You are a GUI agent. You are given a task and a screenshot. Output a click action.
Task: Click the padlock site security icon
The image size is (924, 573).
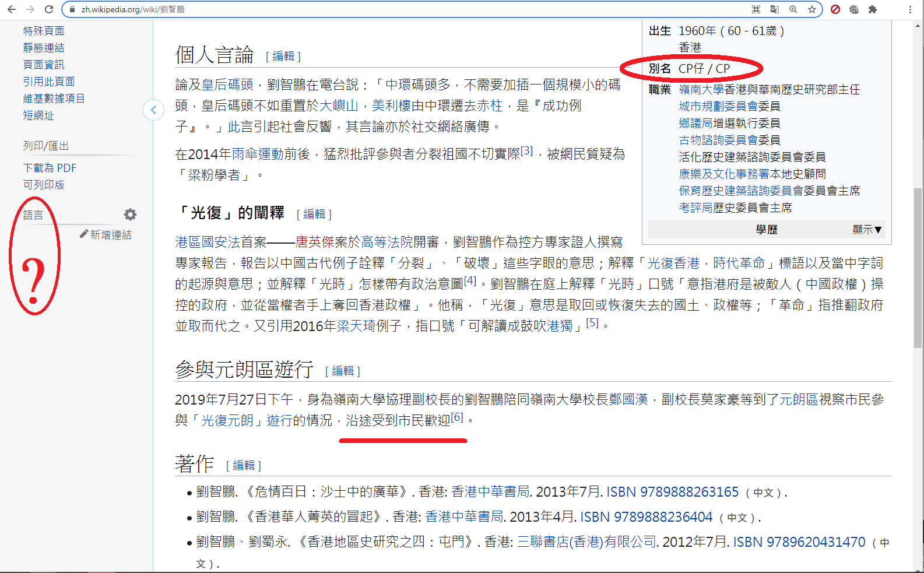pyautogui.click(x=72, y=9)
